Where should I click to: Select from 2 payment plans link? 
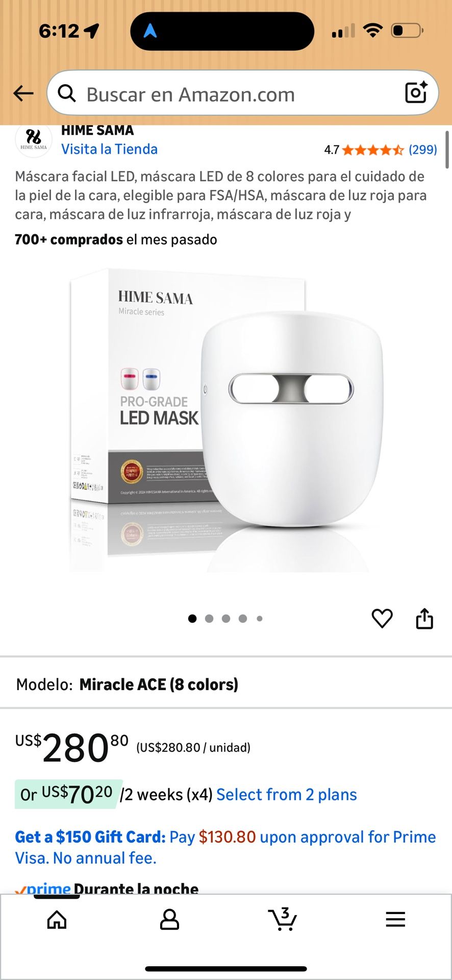(287, 795)
